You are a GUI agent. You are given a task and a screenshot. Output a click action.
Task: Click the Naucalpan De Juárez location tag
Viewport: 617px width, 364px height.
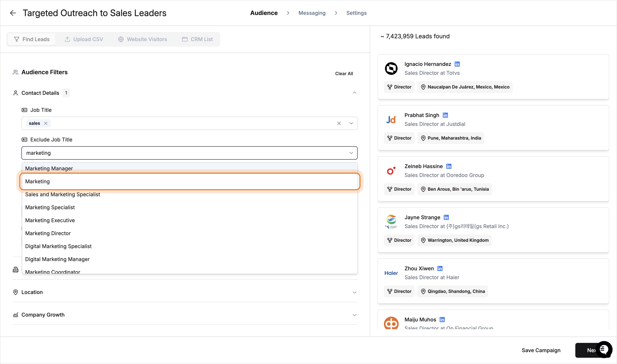point(465,87)
